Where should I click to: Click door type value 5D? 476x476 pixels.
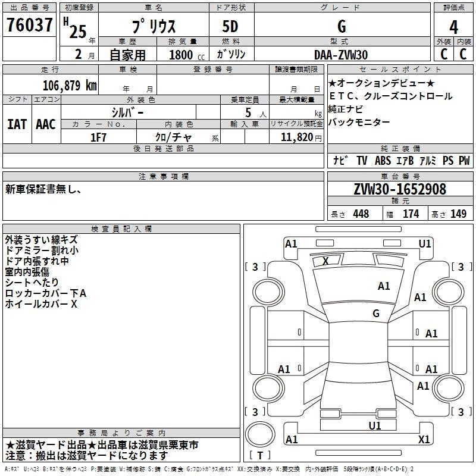(230, 26)
